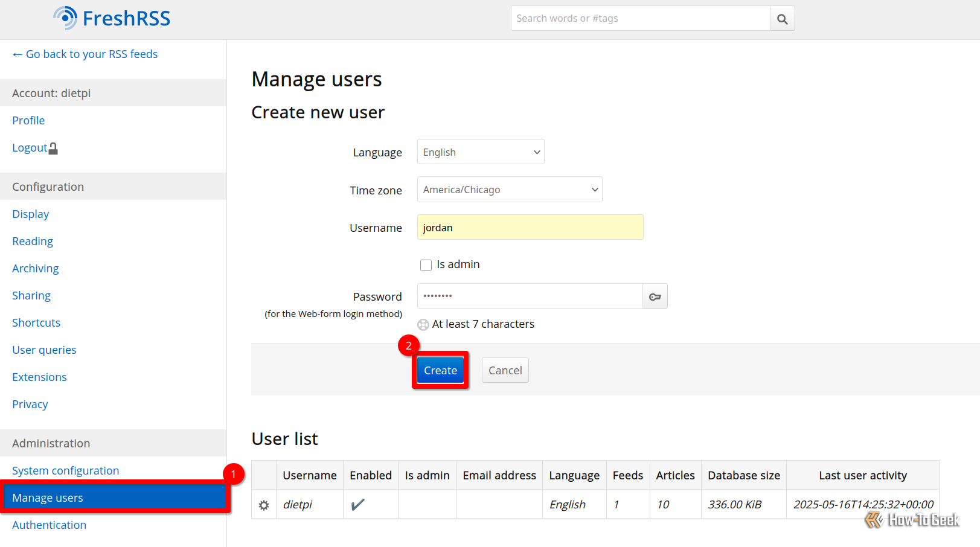Go to System configuration page
The width and height of the screenshot is (980, 547).
[65, 471]
